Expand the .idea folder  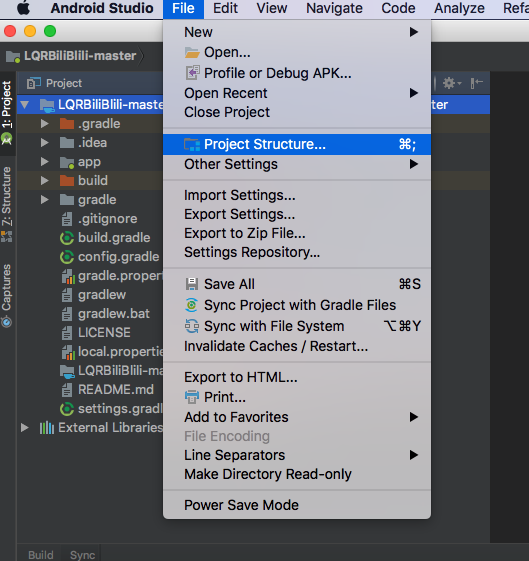point(45,143)
